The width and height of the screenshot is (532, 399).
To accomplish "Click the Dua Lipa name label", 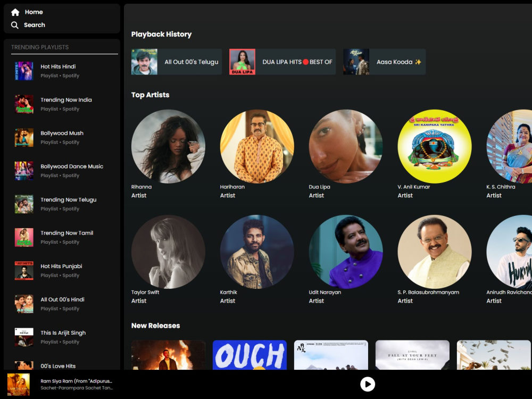I will click(x=319, y=187).
